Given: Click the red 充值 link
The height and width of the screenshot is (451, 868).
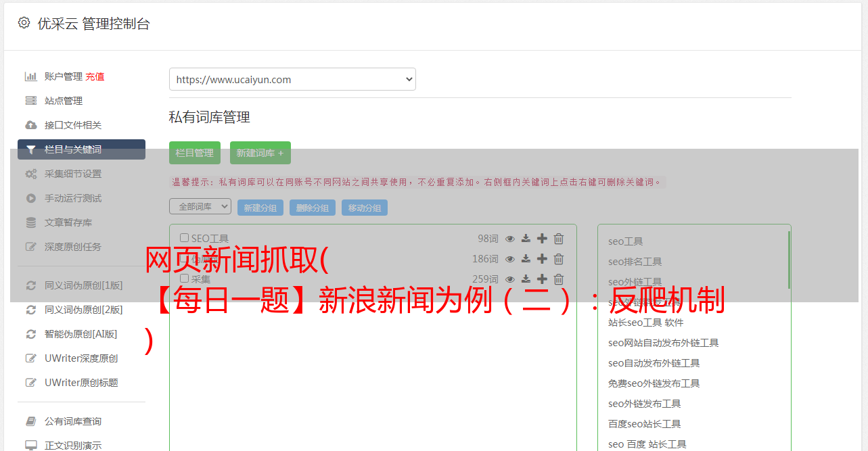Looking at the screenshot, I should (x=95, y=76).
